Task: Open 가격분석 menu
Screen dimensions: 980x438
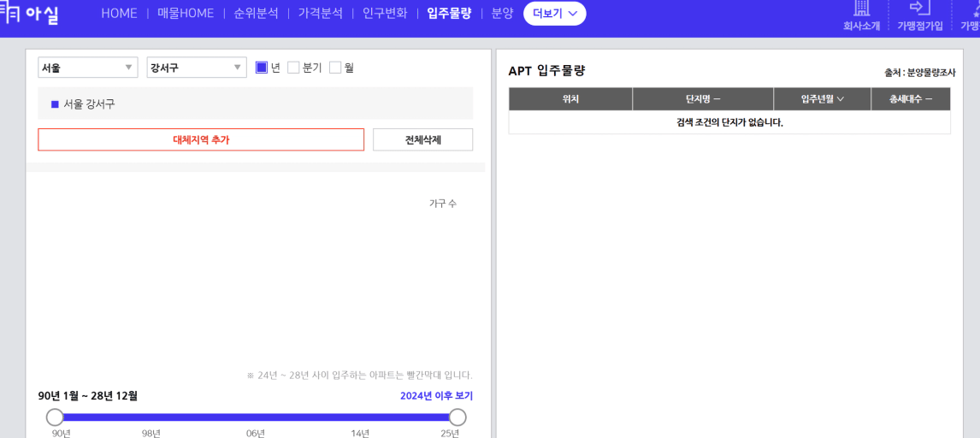Action: click(321, 13)
